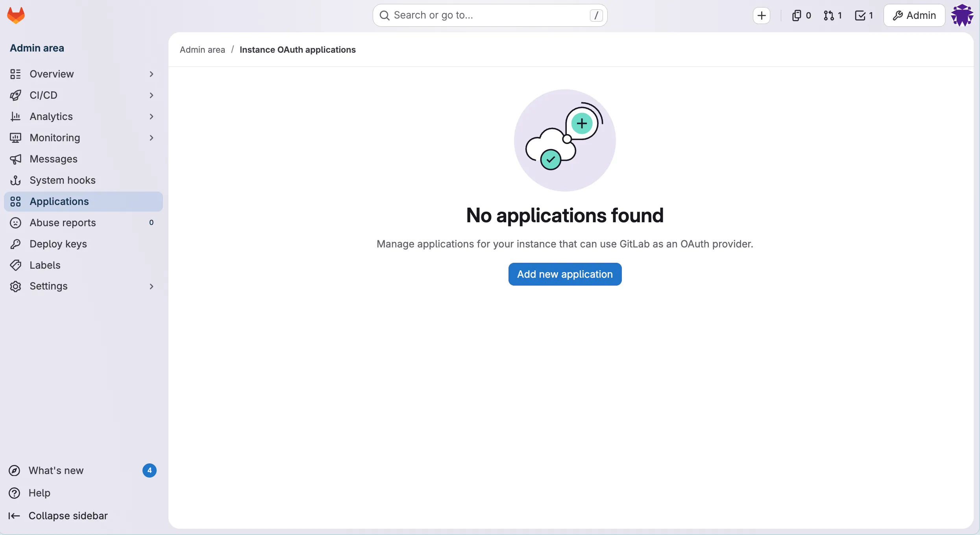Open the create new item plus icon
Image resolution: width=980 pixels, height=535 pixels.
(x=762, y=15)
